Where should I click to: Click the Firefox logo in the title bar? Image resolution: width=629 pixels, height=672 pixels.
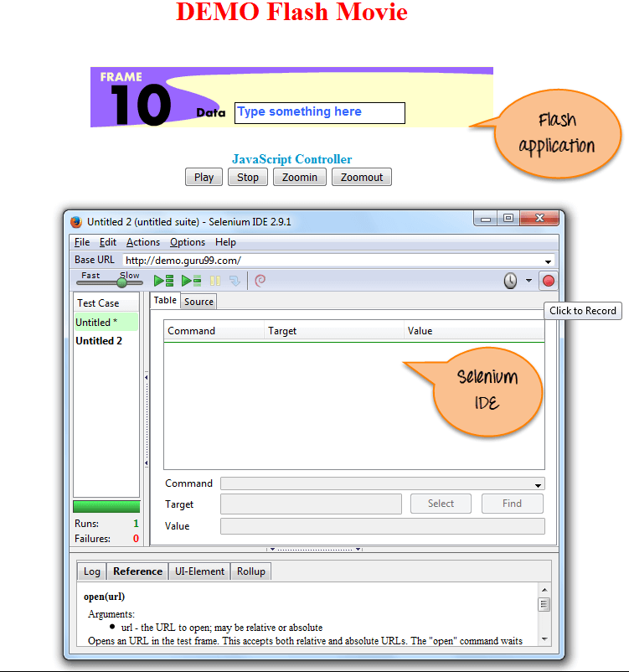click(x=76, y=222)
